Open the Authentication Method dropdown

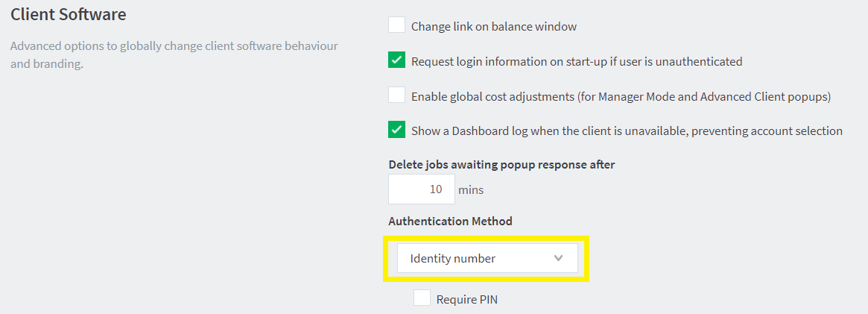click(x=487, y=259)
